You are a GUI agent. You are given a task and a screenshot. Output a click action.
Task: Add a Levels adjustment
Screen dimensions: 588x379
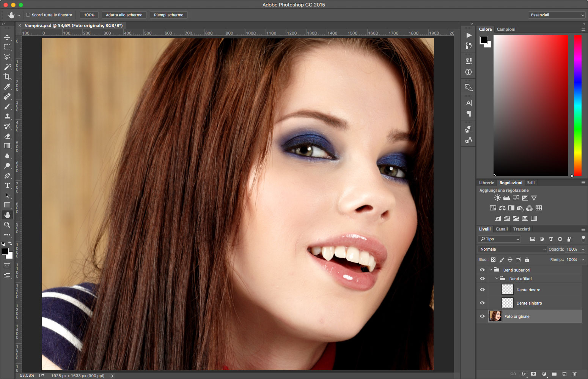coord(506,198)
